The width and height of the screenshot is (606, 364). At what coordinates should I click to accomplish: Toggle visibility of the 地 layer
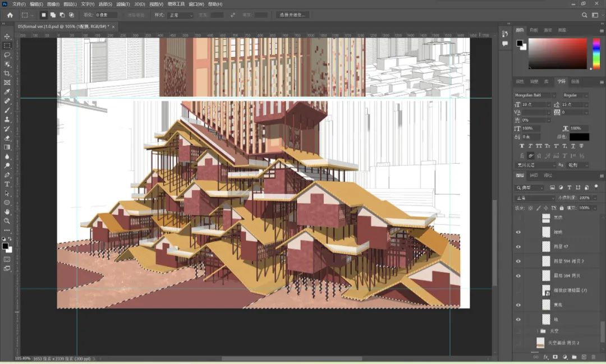[518, 320]
